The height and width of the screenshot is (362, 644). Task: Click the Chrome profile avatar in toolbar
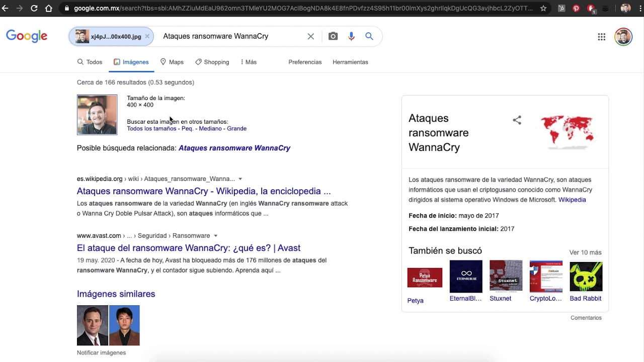click(x=625, y=8)
